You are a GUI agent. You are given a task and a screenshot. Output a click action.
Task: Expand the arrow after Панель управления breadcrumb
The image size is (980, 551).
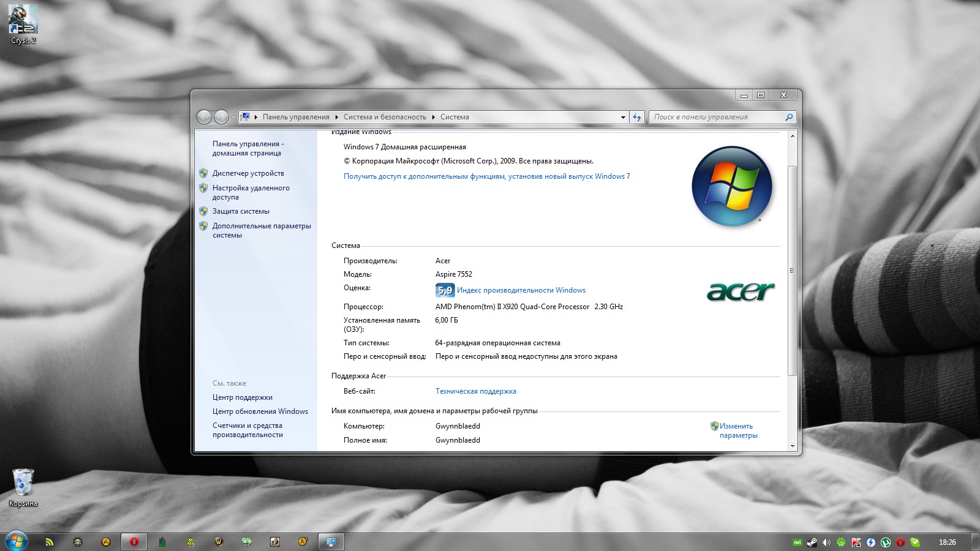click(337, 117)
